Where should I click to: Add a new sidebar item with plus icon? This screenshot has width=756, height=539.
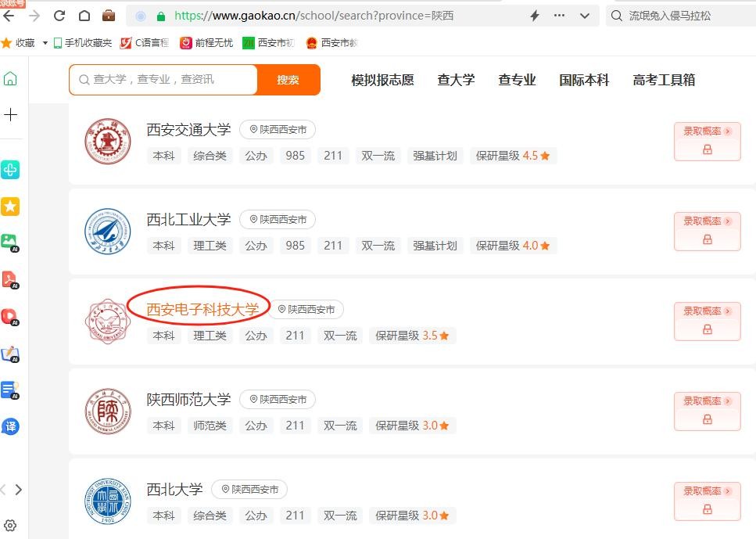(10, 115)
